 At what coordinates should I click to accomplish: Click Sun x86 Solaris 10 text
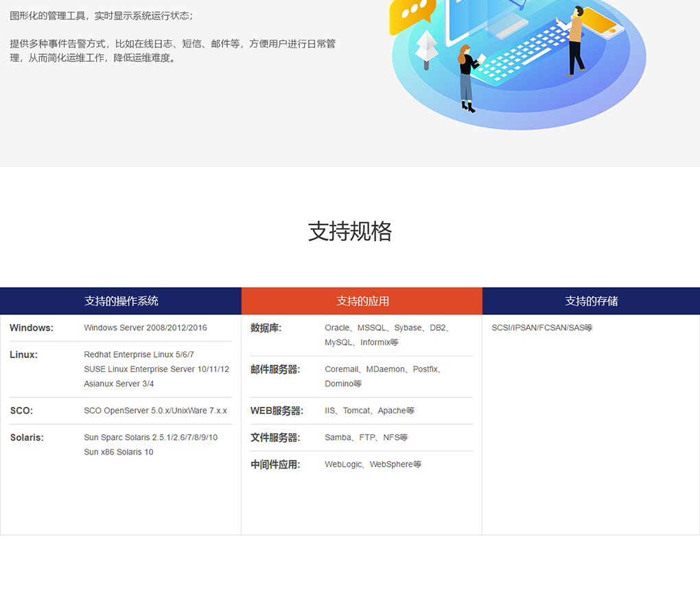click(118, 452)
